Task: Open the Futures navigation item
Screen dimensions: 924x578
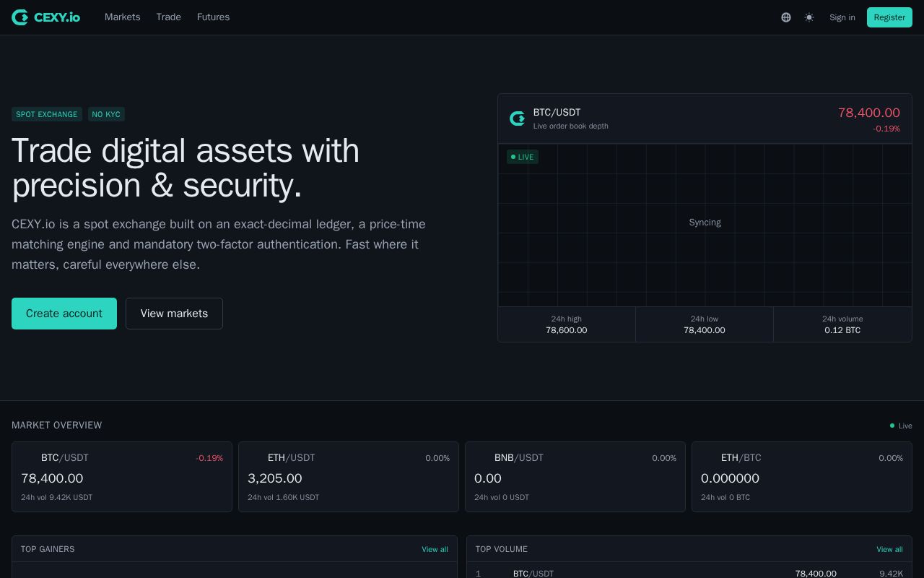Action: pyautogui.click(x=214, y=17)
